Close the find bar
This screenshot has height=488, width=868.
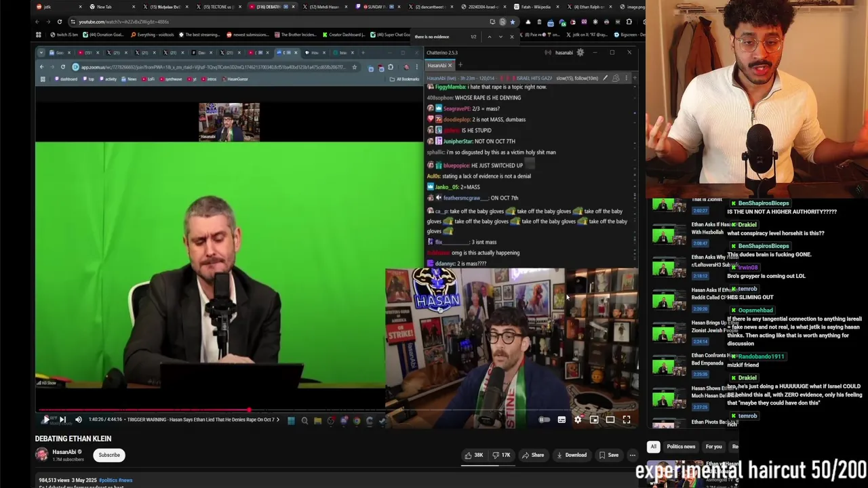coord(512,37)
